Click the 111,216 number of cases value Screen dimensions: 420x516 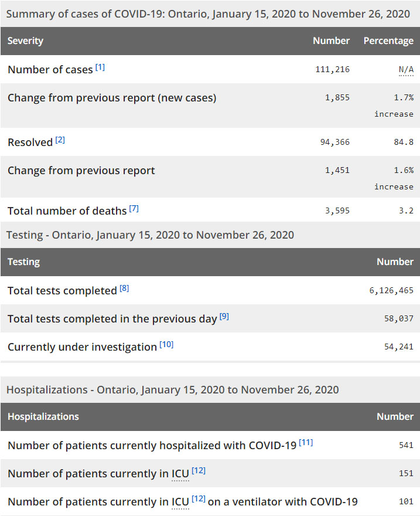pyautogui.click(x=332, y=70)
